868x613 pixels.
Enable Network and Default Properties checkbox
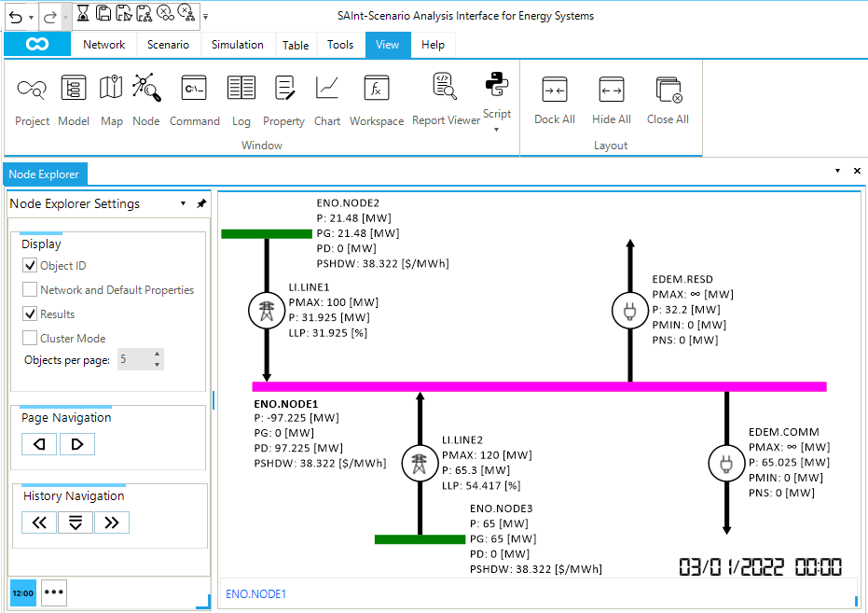[x=30, y=289]
